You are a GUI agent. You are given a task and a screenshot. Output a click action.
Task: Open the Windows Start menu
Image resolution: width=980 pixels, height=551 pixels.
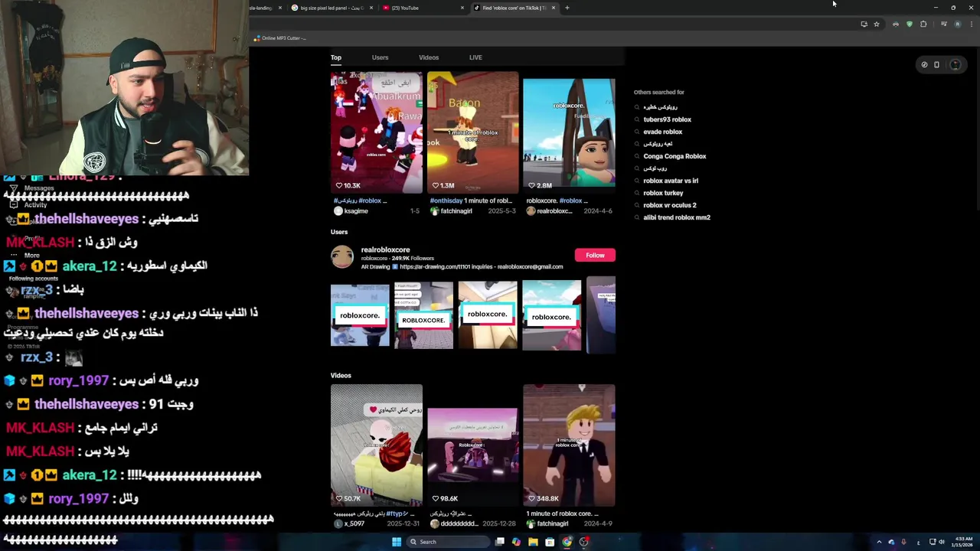(x=397, y=542)
